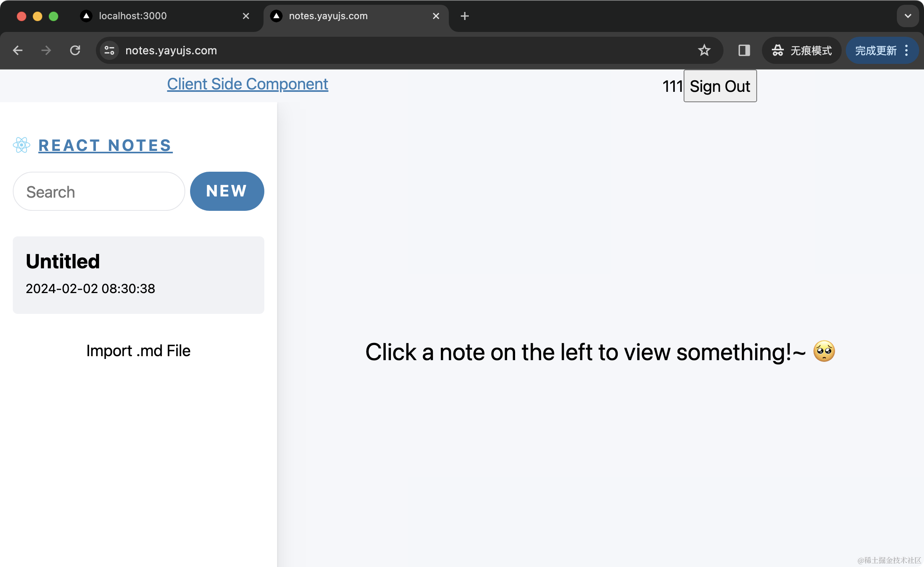Viewport: 924px width, 567px height.
Task: Click the incognito mode indicator
Action: [x=802, y=50]
